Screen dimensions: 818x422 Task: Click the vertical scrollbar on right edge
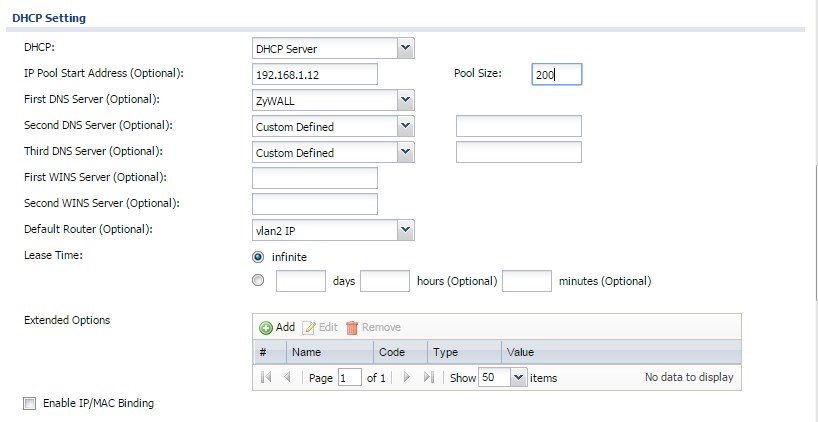coord(815,233)
